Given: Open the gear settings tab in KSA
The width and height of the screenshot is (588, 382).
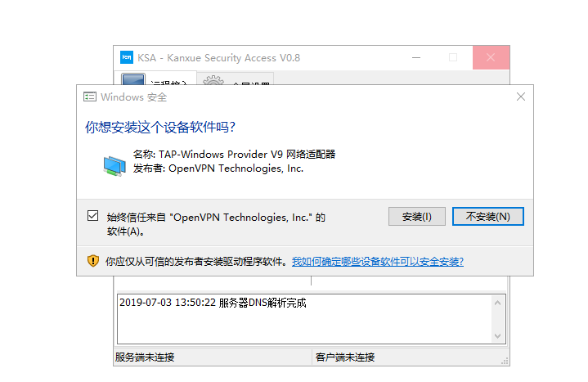Looking at the screenshot, I should 236,79.
